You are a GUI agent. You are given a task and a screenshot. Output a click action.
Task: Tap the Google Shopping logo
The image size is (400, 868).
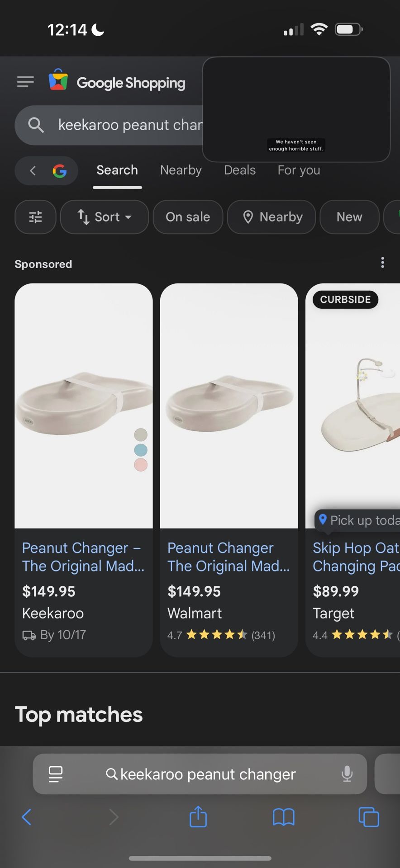(x=117, y=82)
